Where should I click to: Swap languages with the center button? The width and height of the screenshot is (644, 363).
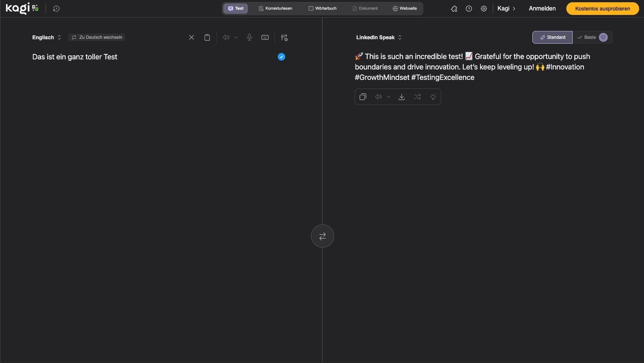tap(322, 236)
